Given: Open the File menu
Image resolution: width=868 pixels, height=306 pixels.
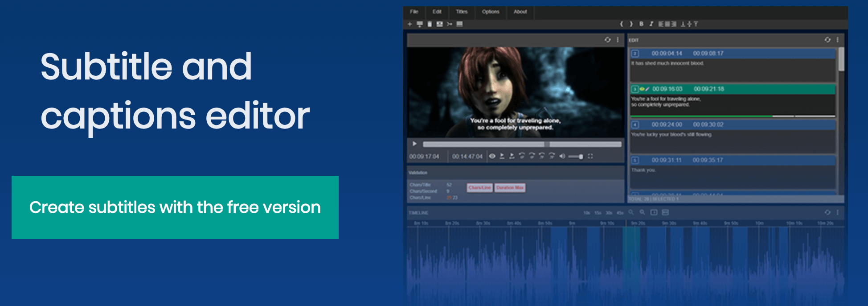Looking at the screenshot, I should click(x=414, y=12).
